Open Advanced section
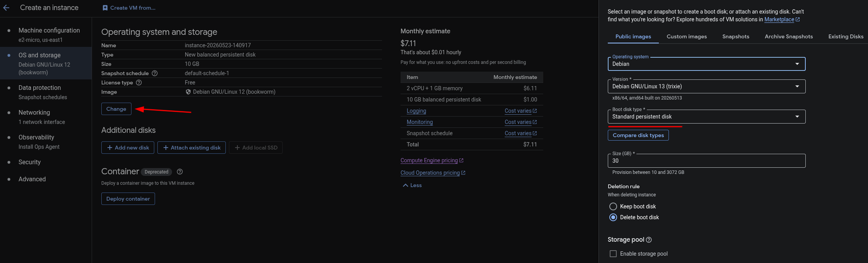868x263 pixels. 46,179
